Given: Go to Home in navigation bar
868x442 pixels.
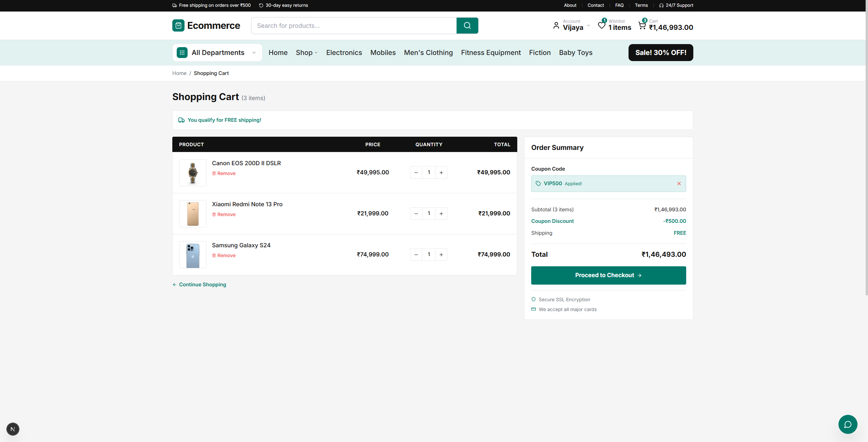Looking at the screenshot, I should (278, 53).
